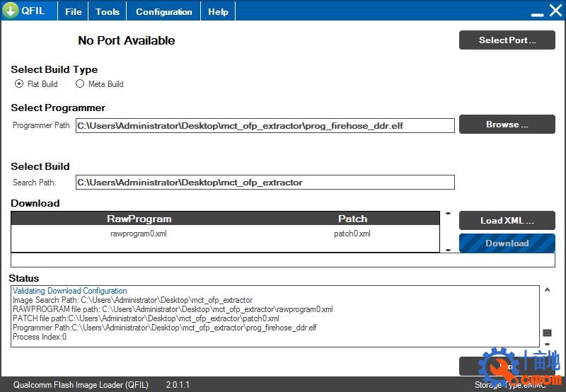Start flashing with the Download button
Image resolution: width=566 pixels, height=392 pixels.
507,243
